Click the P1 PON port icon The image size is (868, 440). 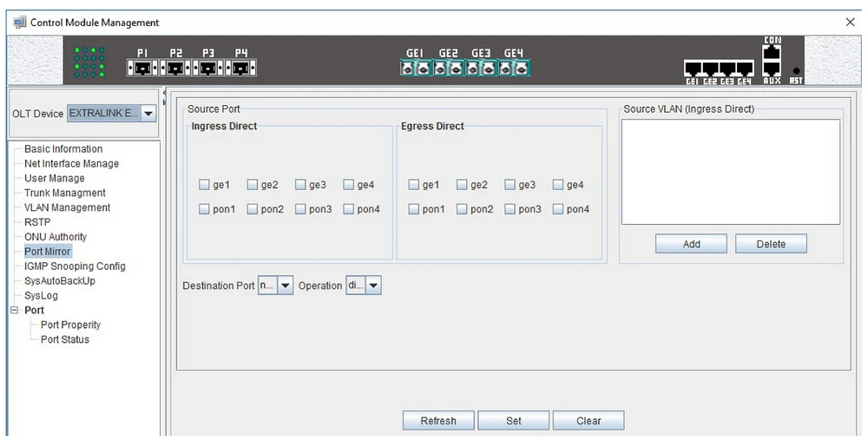(x=141, y=68)
